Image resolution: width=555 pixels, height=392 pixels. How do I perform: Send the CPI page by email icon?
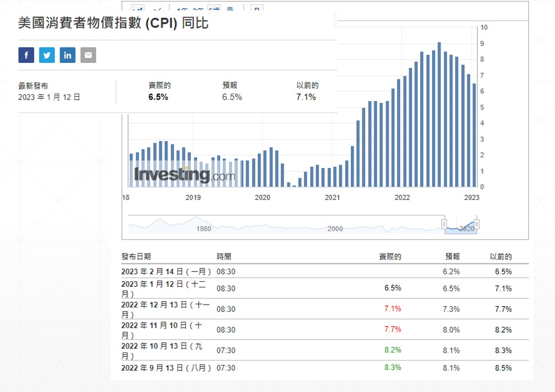click(88, 55)
